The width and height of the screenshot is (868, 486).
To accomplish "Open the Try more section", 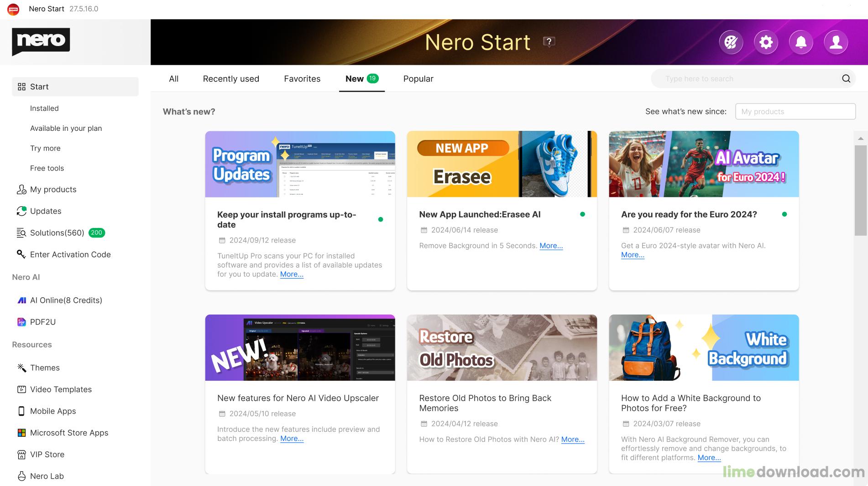I will (x=45, y=149).
